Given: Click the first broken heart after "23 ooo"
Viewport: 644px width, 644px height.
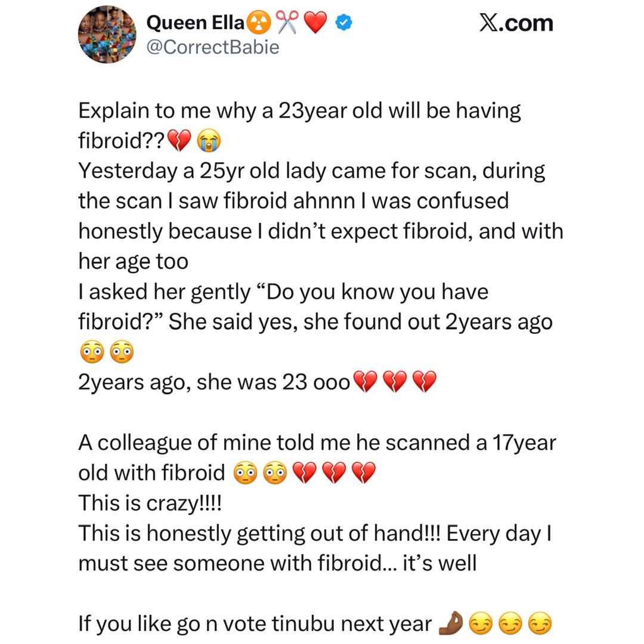Looking at the screenshot, I should 365,382.
